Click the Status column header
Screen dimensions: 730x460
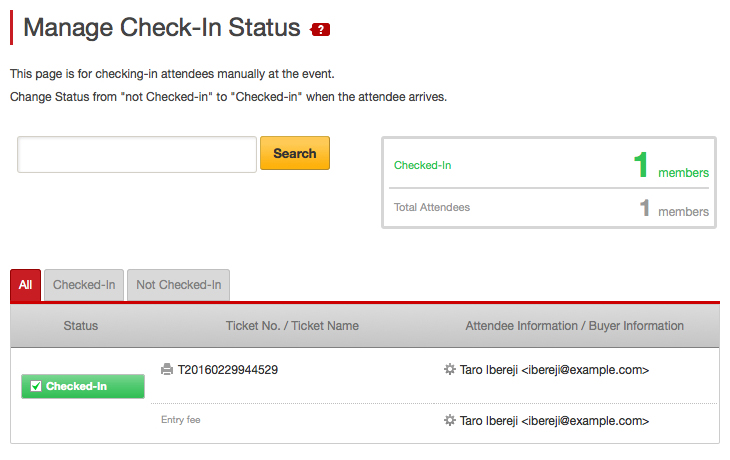(81, 326)
